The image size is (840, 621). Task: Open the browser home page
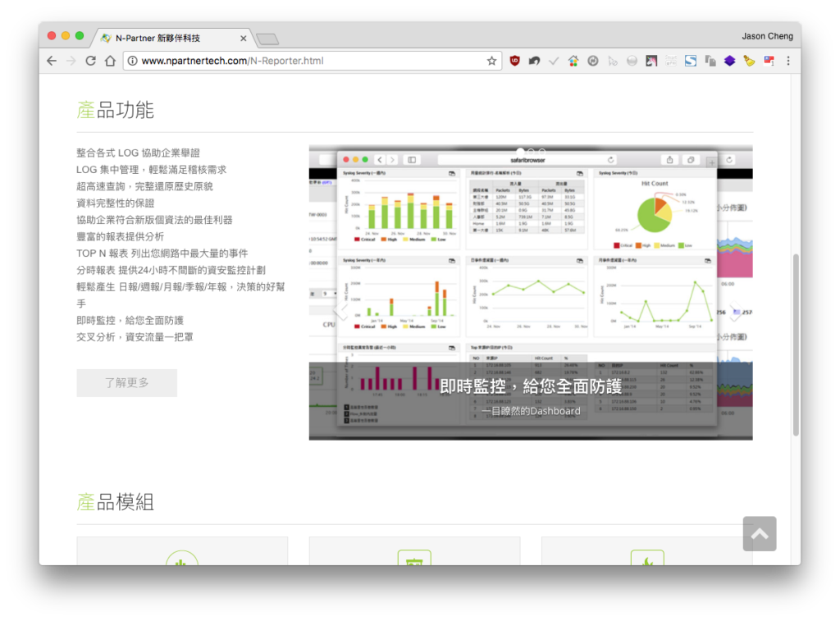111,61
